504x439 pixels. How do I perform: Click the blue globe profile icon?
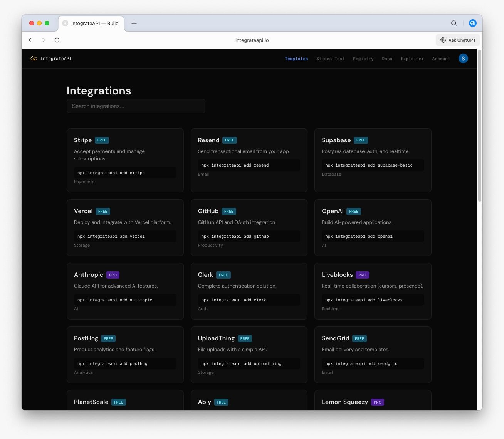coord(472,23)
